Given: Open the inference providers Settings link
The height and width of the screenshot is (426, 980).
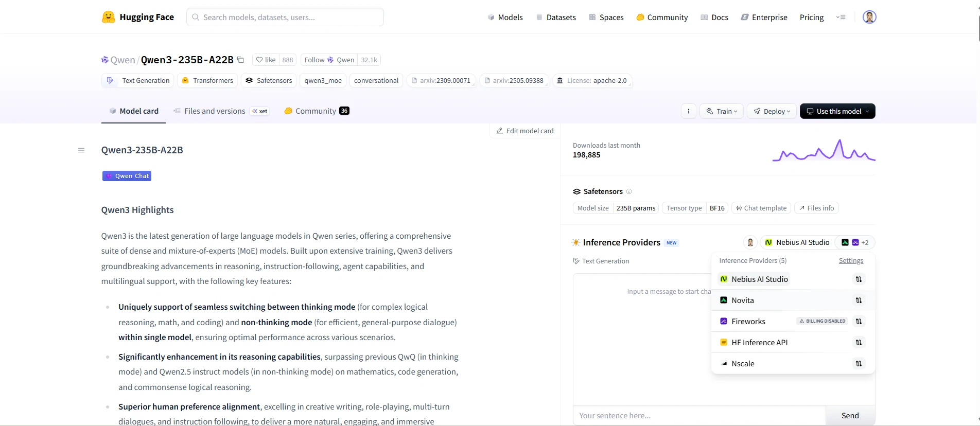Looking at the screenshot, I should [x=851, y=261].
